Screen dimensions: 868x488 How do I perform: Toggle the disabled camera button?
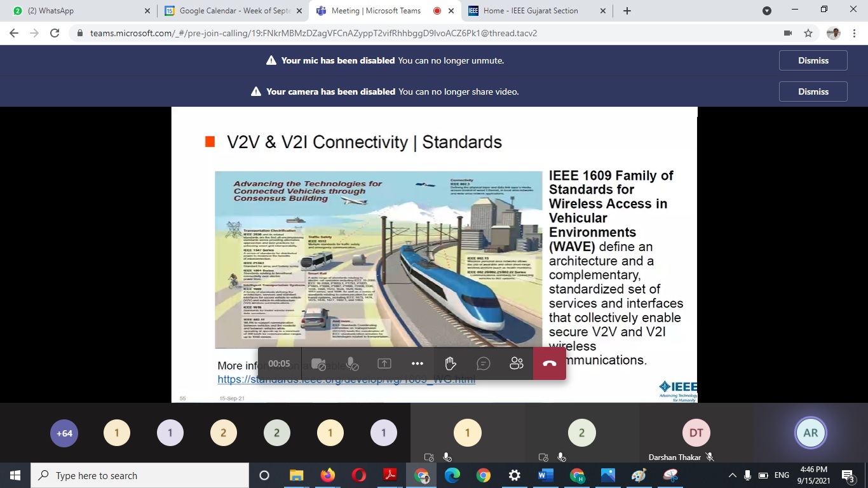point(318,363)
